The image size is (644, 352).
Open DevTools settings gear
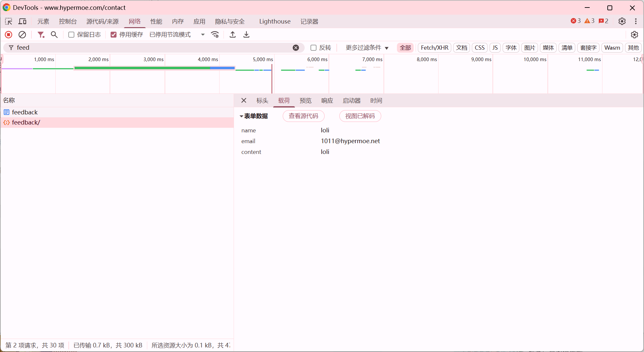(622, 21)
